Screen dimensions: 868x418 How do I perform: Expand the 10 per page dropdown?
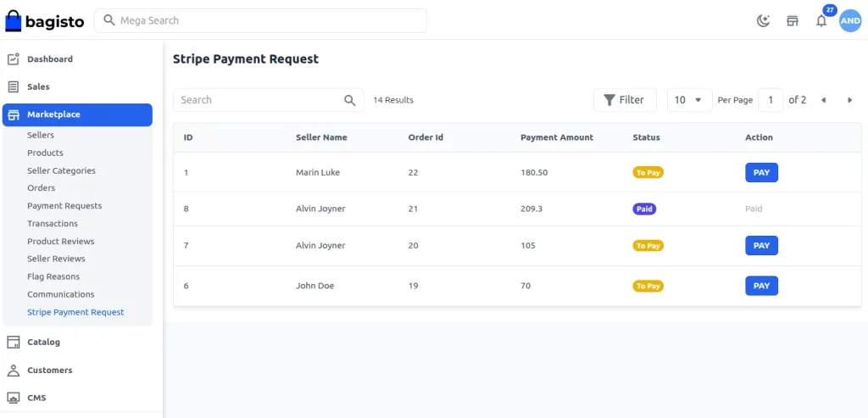(688, 100)
